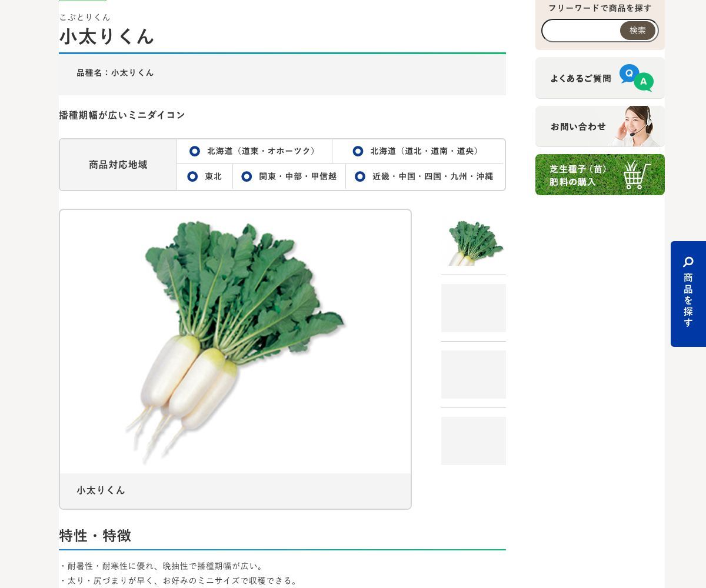The height and width of the screenshot is (588, 706).
Task: Select the 東北 region marker
Action: point(192,176)
